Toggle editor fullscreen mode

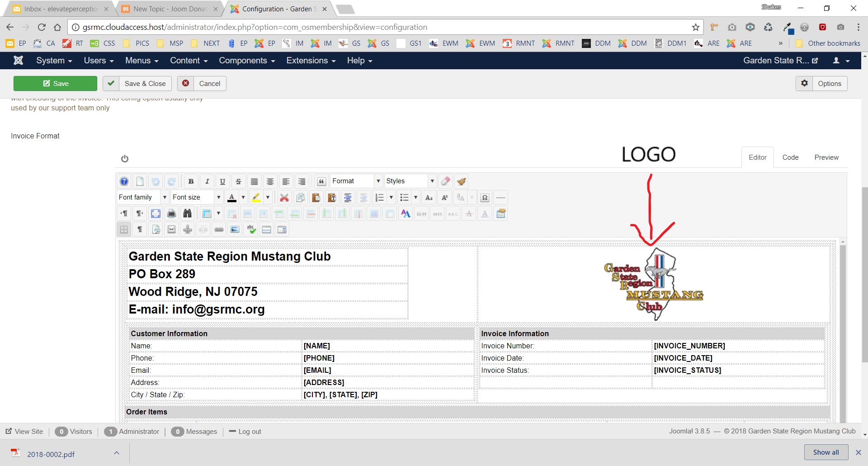click(x=156, y=214)
